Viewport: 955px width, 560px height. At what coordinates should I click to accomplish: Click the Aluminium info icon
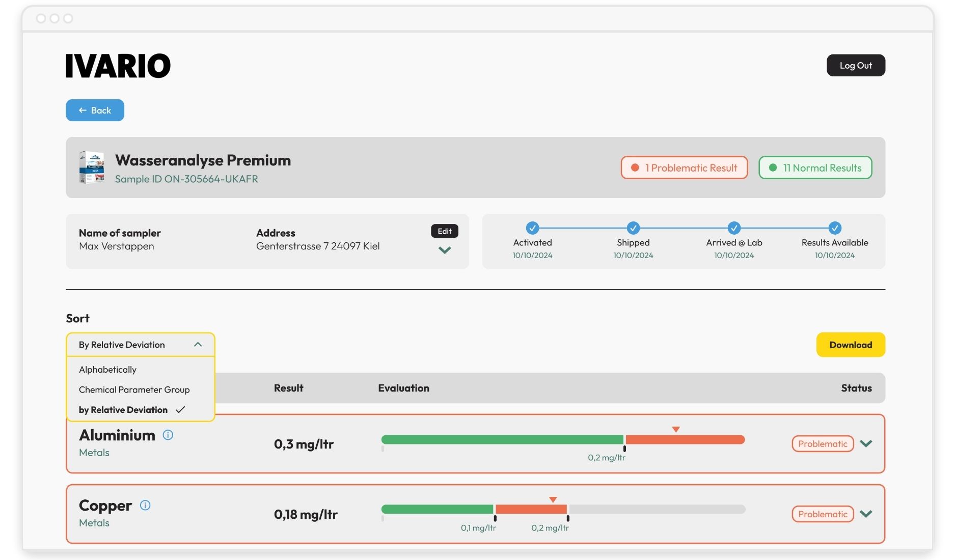tap(168, 435)
